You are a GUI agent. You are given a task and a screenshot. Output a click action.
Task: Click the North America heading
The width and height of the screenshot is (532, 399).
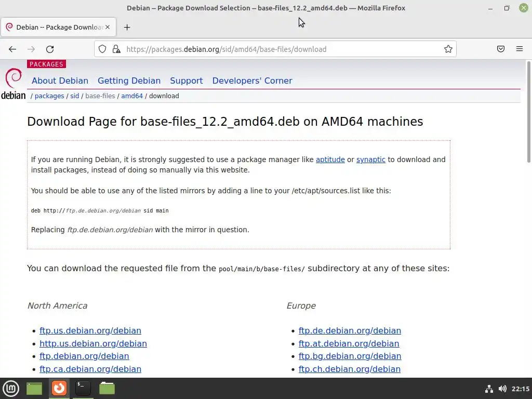coord(57,305)
